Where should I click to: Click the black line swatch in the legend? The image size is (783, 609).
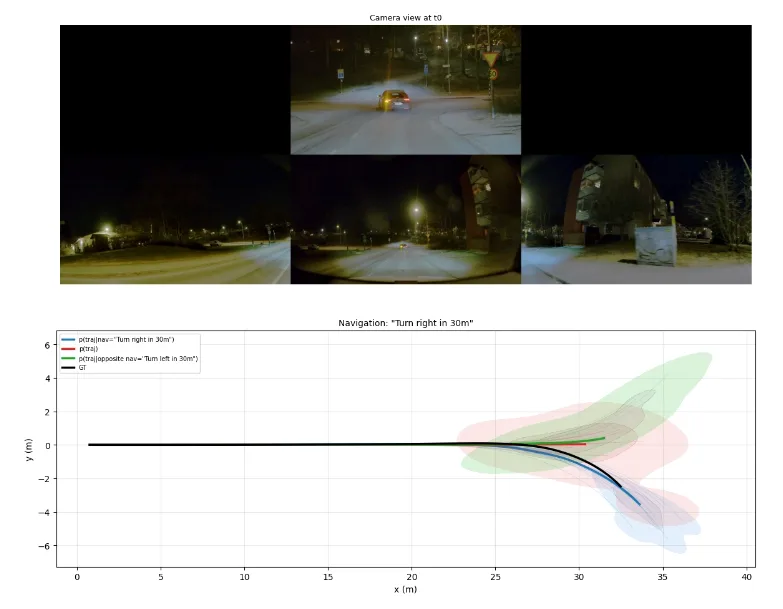point(68,368)
